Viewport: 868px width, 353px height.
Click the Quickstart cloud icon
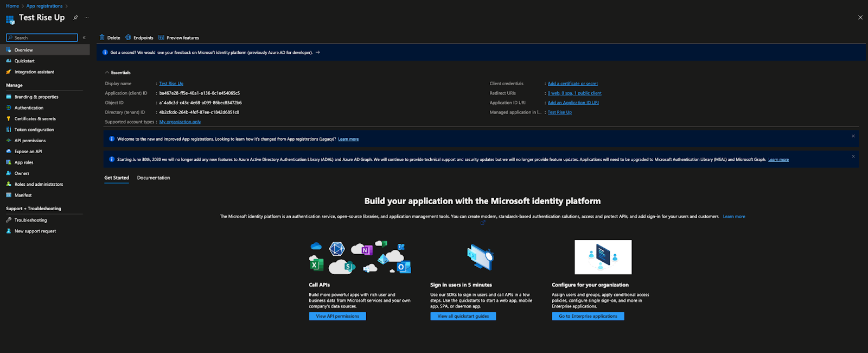click(9, 61)
